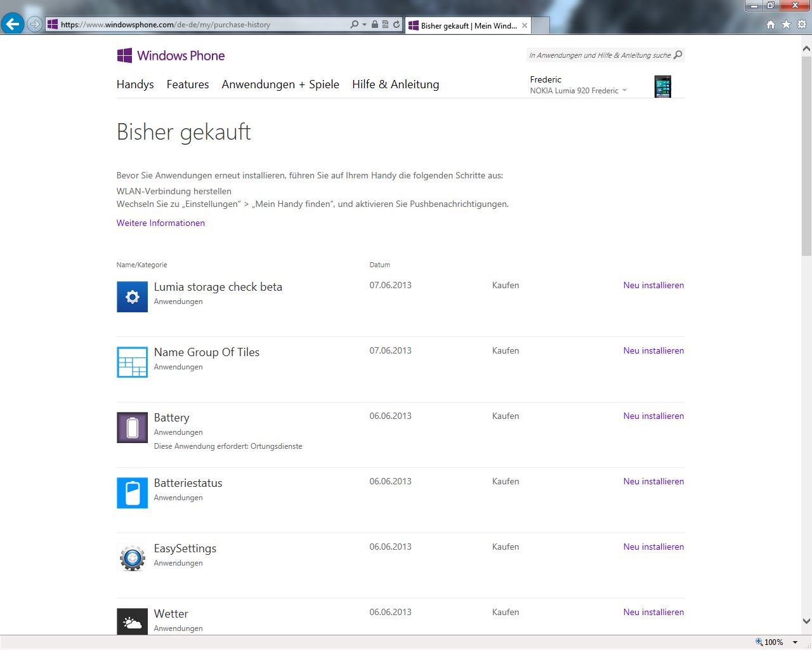
Task: Open the Handys menu
Action: [x=135, y=84]
